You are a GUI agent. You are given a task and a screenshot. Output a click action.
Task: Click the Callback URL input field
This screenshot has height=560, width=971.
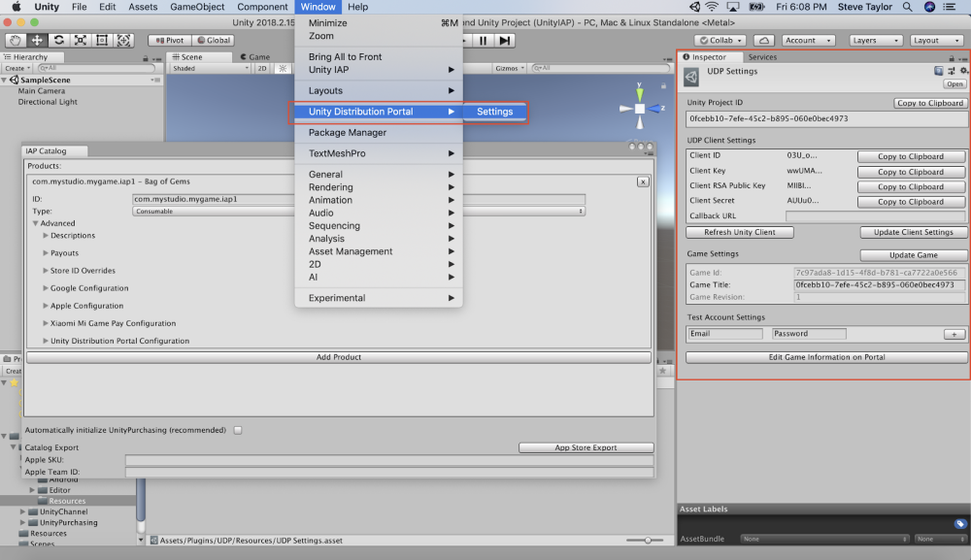(875, 216)
